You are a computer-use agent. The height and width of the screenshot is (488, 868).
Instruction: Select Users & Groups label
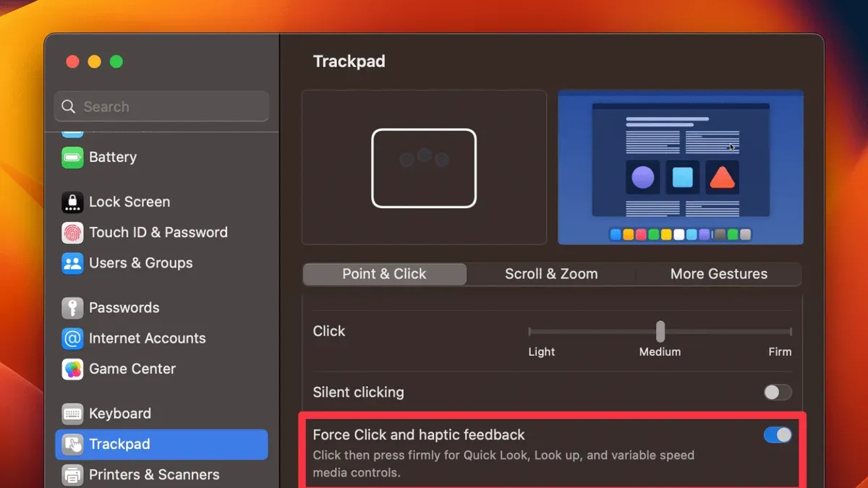pyautogui.click(x=141, y=263)
